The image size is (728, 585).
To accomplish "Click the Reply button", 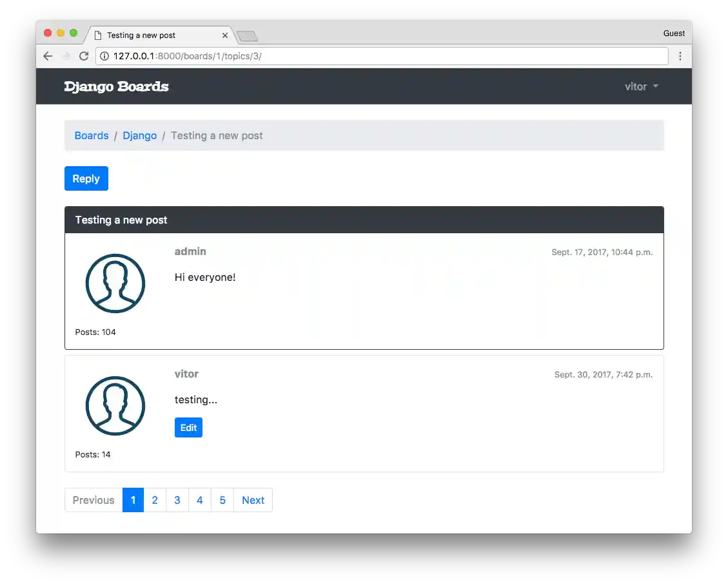I will 86,178.
